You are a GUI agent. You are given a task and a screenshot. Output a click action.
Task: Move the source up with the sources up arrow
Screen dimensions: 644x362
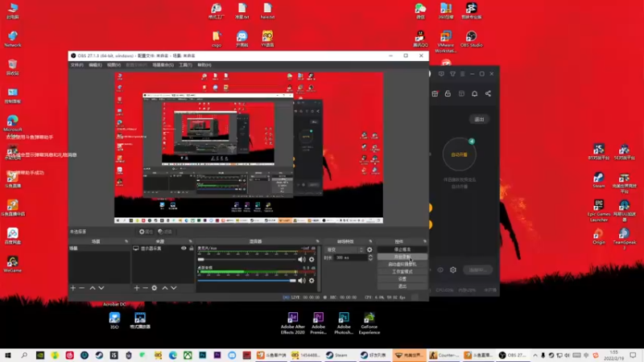tap(165, 288)
